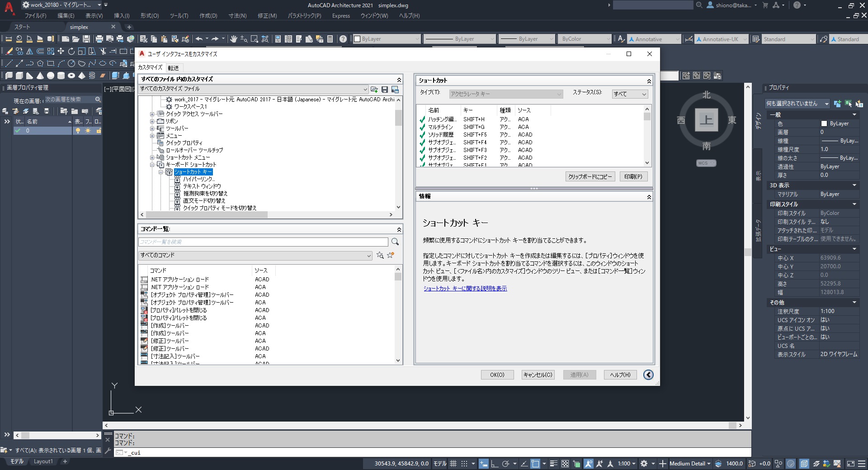Viewport: 868px width, 470px height.
Task: Select the Helix tool
Action: point(92,76)
